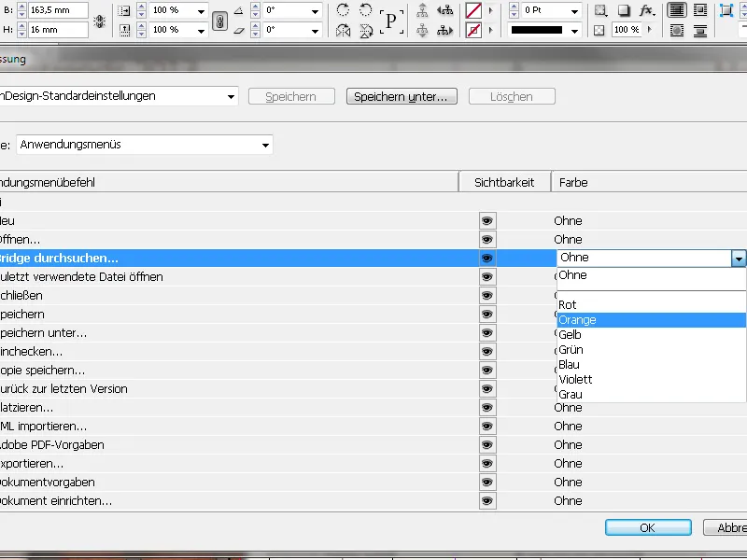Collapse the color dropdown arrow in Bridge row
747x560 pixels.
tap(739, 259)
